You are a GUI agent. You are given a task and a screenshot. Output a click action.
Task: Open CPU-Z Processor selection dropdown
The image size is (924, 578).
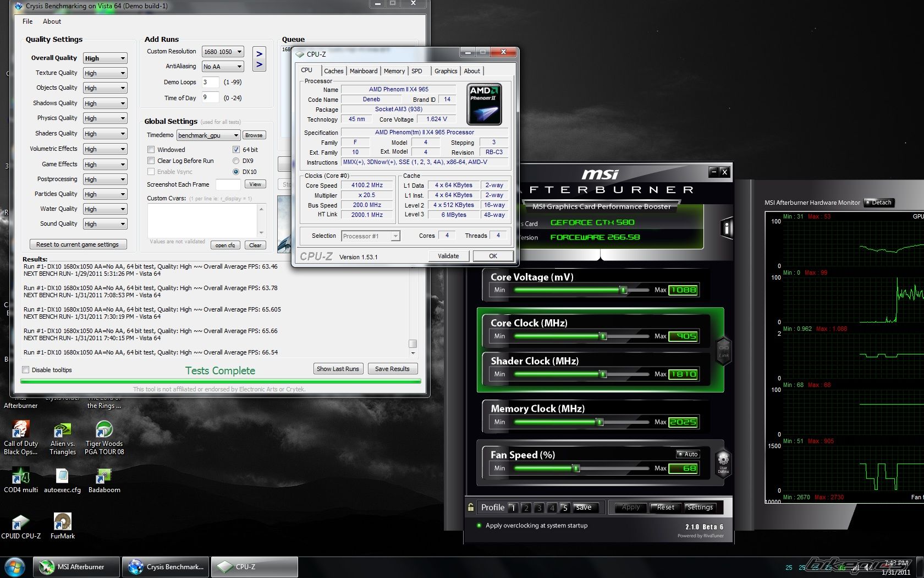(x=370, y=236)
